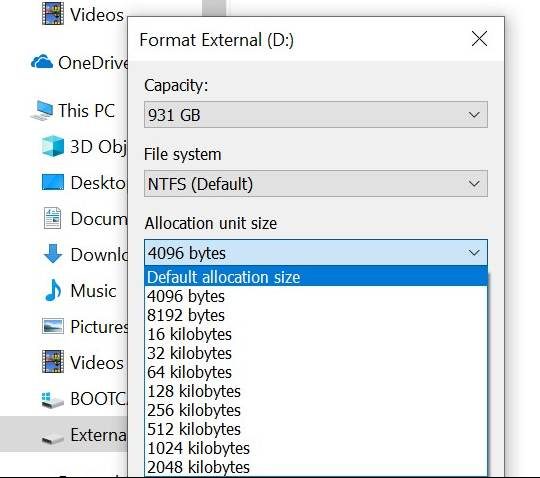Select the 3D Objects cube icon

tap(53, 146)
